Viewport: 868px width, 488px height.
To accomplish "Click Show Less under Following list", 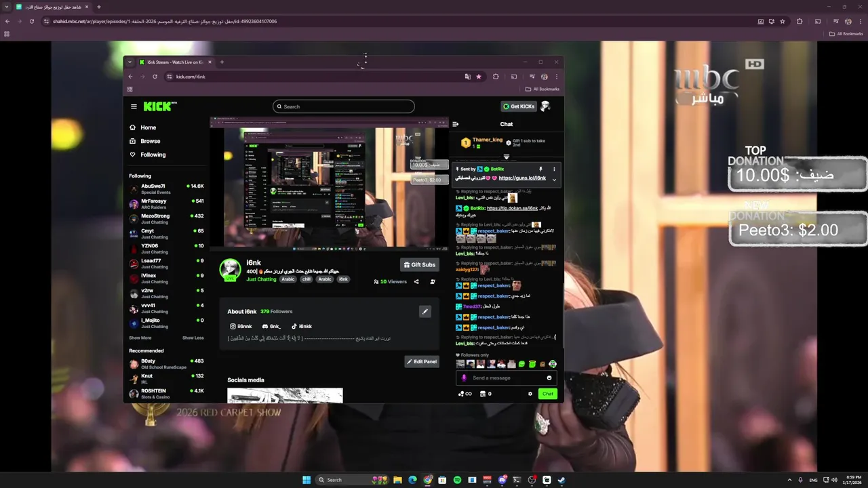I will pos(193,338).
